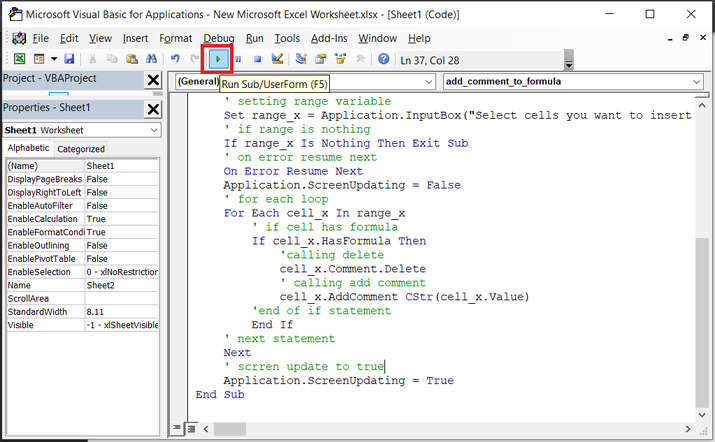Click the Reset stop icon
715x442 pixels.
[257, 59]
